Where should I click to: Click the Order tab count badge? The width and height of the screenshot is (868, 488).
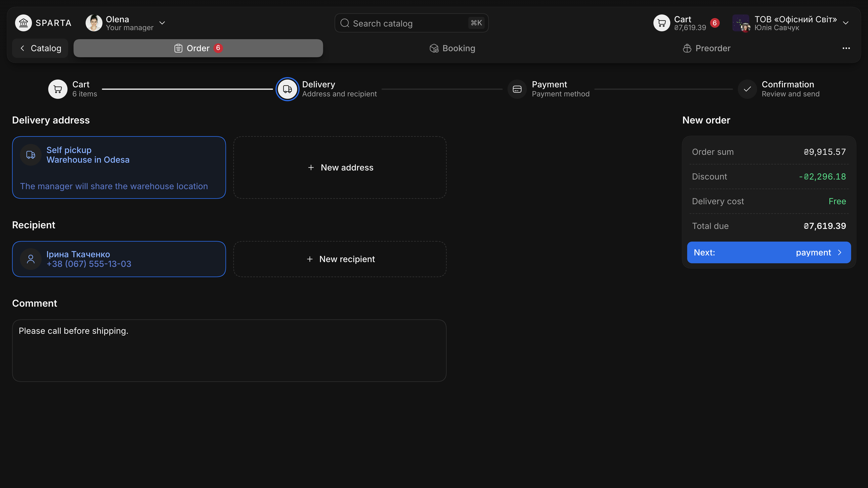(218, 48)
